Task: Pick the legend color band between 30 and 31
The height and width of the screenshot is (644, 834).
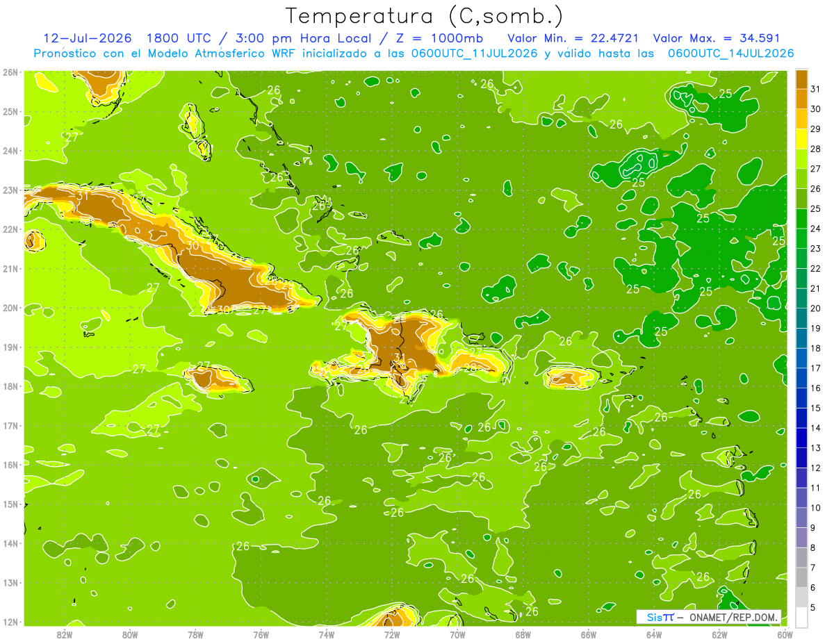Action: pyautogui.click(x=801, y=99)
